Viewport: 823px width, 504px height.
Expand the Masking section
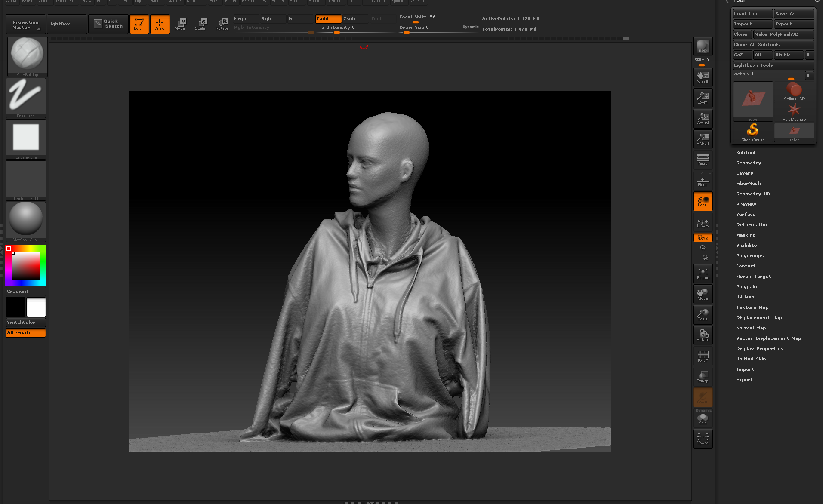pyautogui.click(x=746, y=235)
